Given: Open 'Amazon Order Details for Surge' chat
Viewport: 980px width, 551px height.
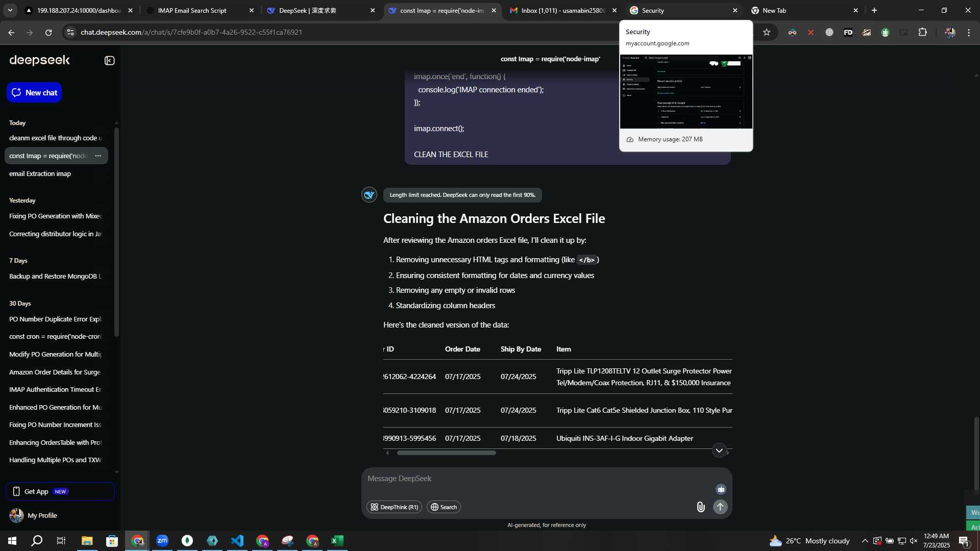Looking at the screenshot, I should 56,372.
